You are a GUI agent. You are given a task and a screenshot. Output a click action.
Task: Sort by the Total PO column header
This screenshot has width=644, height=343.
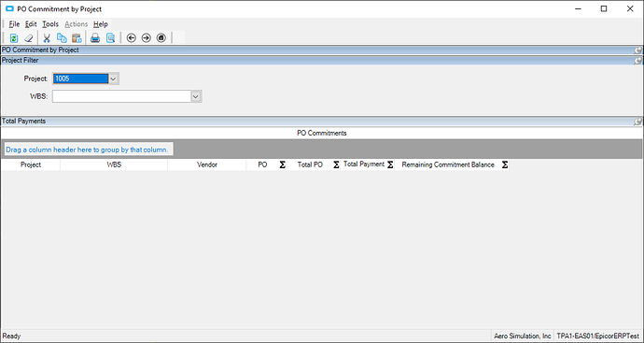click(310, 164)
